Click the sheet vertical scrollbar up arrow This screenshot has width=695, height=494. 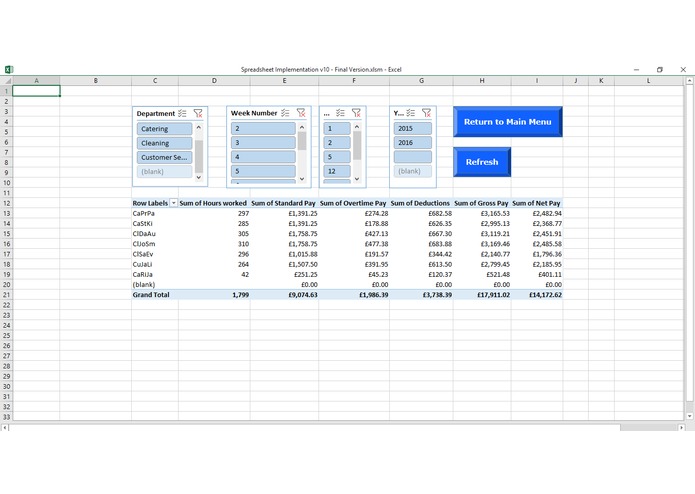point(689,81)
